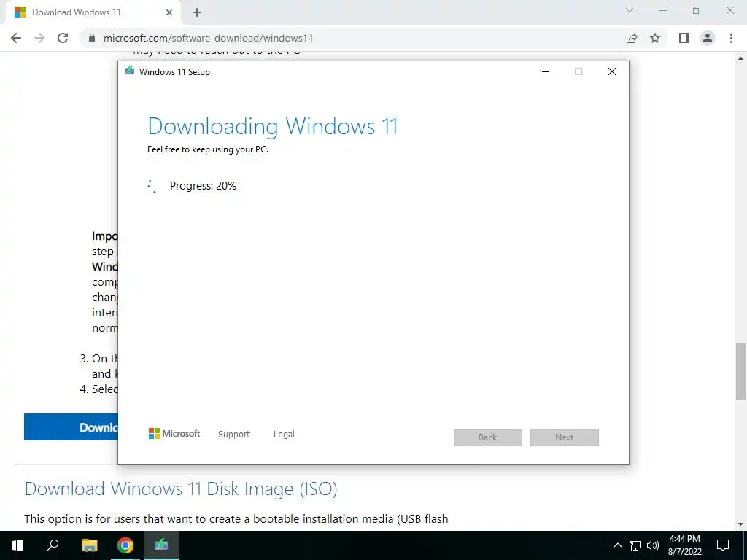Viewport: 747px width, 560px height.
Task: Open the Support link in Setup
Action: click(234, 435)
